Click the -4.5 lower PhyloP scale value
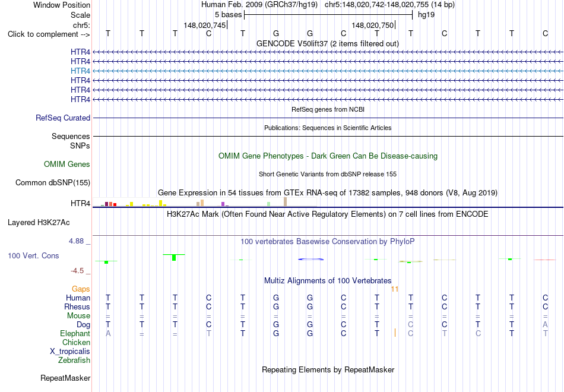Viewport: 564px width, 392px height. tap(77, 271)
